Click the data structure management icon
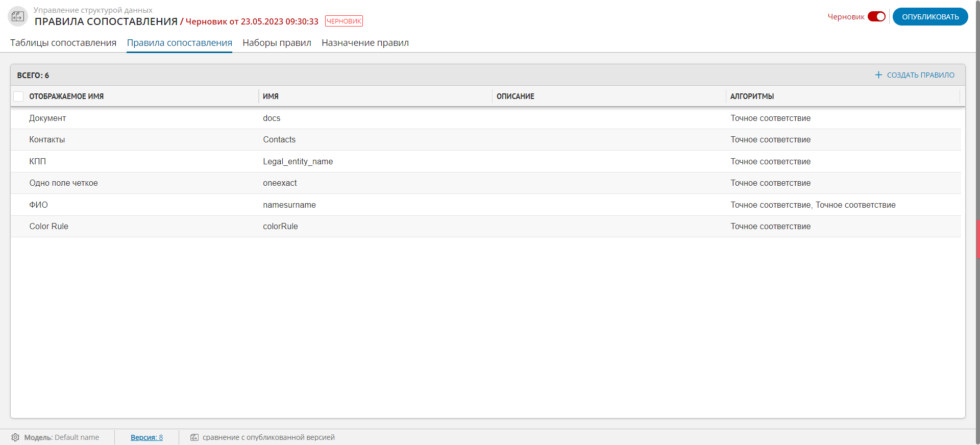The width and height of the screenshot is (980, 445). click(x=18, y=16)
